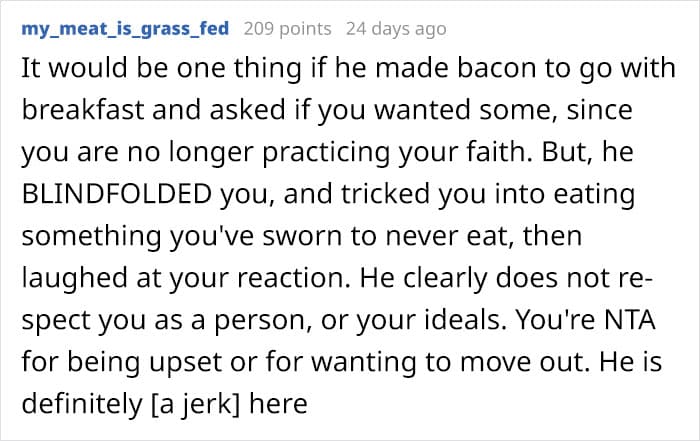Click the word reaction in the comment
The image size is (700, 441).
[x=293, y=279]
